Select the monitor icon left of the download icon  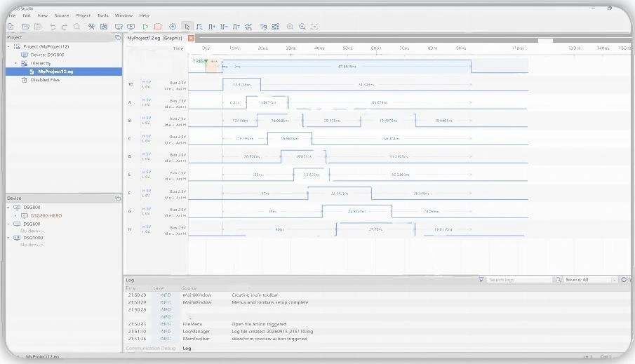click(x=119, y=27)
